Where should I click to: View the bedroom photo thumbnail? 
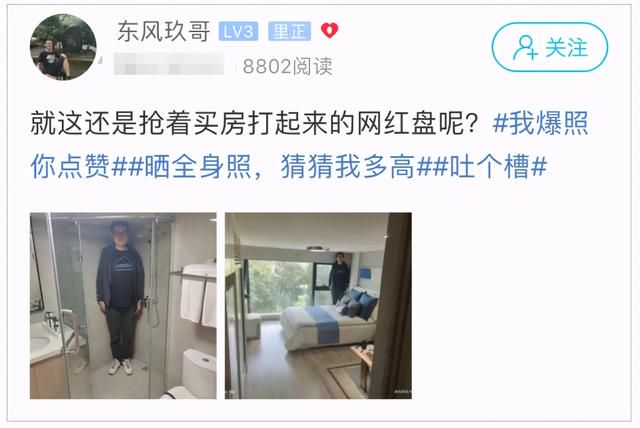click(318, 306)
